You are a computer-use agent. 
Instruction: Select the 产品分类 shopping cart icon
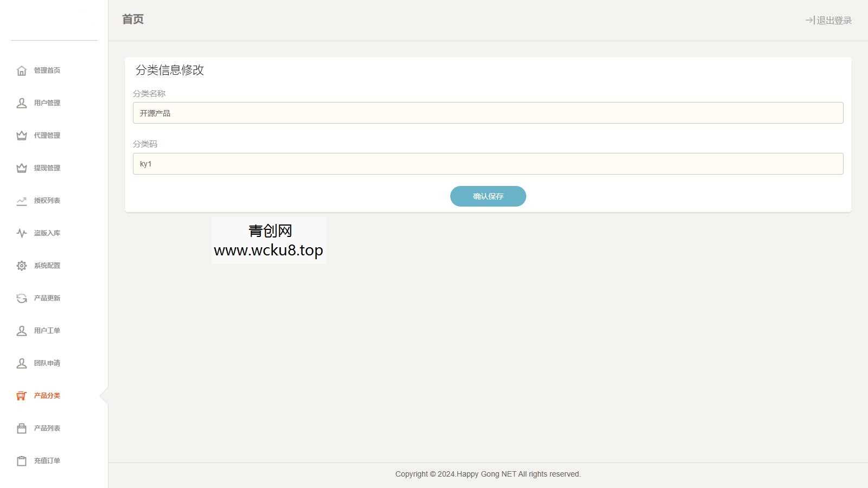(x=21, y=395)
